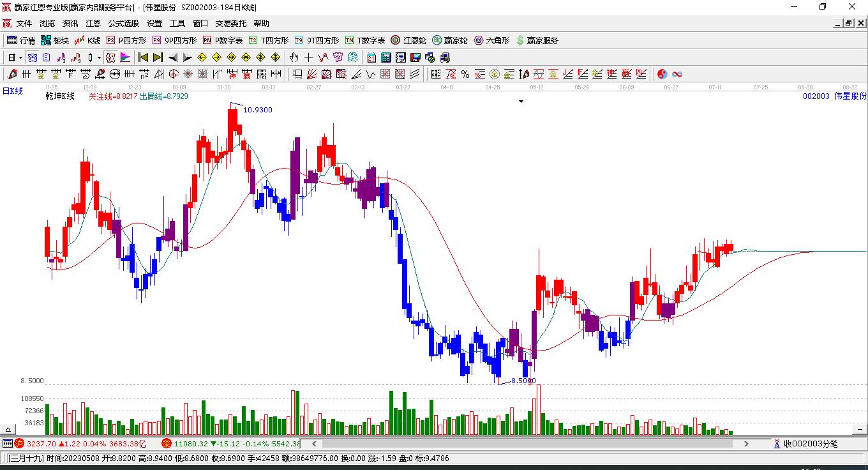This screenshot has height=470, width=868.
Task: Open the calculator tool icon
Action: [385, 57]
